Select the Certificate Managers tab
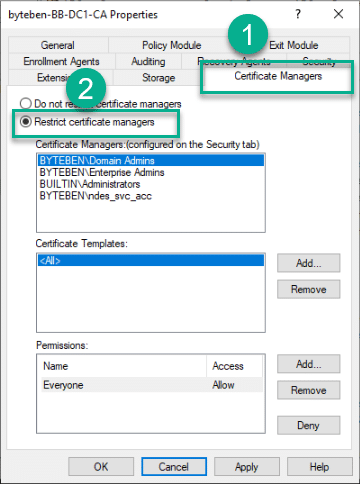 278,76
